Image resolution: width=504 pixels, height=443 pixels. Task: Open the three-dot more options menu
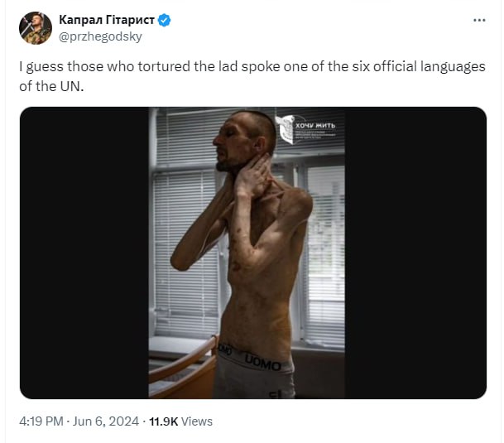479,20
